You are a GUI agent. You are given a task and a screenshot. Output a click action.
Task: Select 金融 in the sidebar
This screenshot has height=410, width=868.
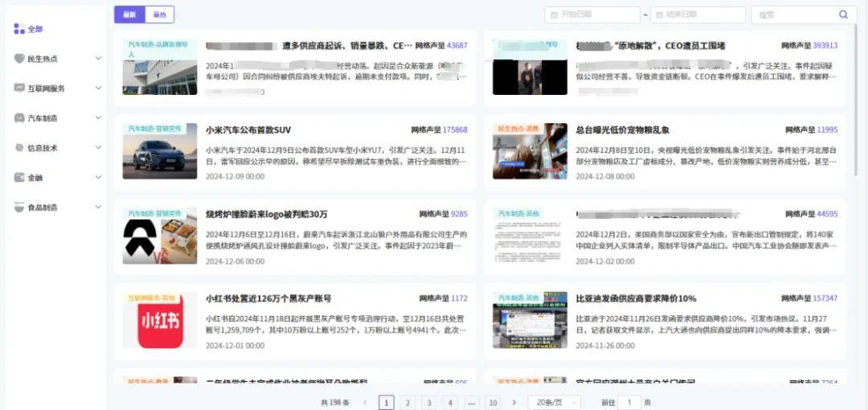click(35, 178)
